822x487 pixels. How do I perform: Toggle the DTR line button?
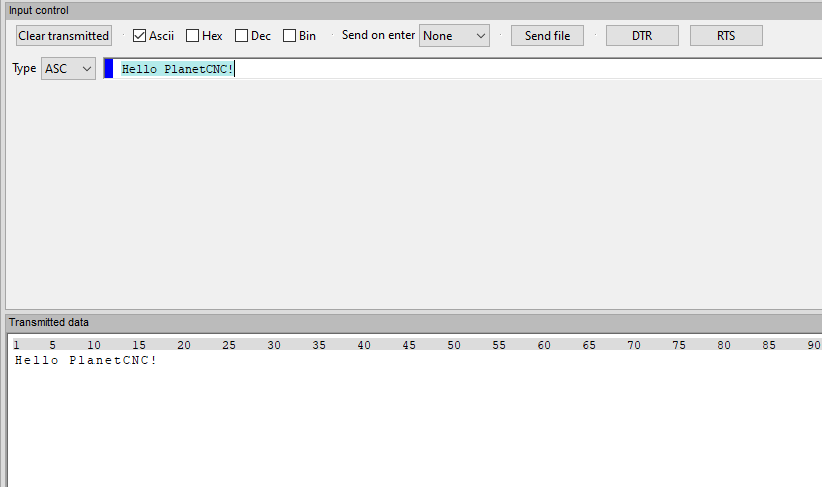pos(642,35)
